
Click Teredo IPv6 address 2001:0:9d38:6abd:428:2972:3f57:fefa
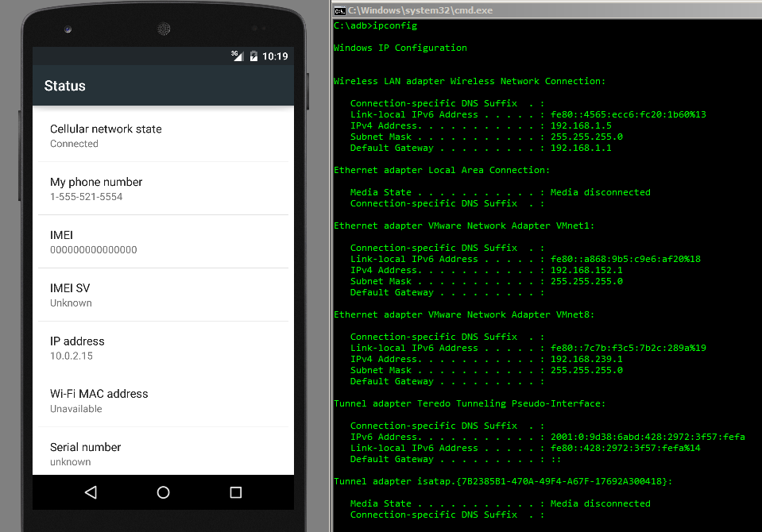pyautogui.click(x=648, y=437)
